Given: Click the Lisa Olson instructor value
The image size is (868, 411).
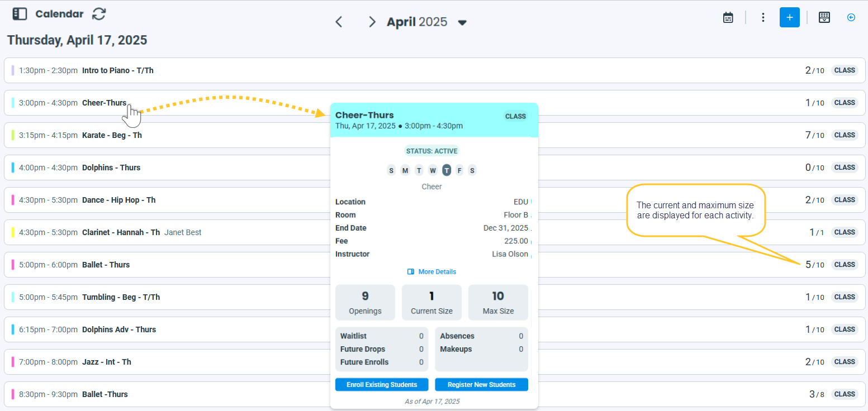Looking at the screenshot, I should [x=510, y=254].
